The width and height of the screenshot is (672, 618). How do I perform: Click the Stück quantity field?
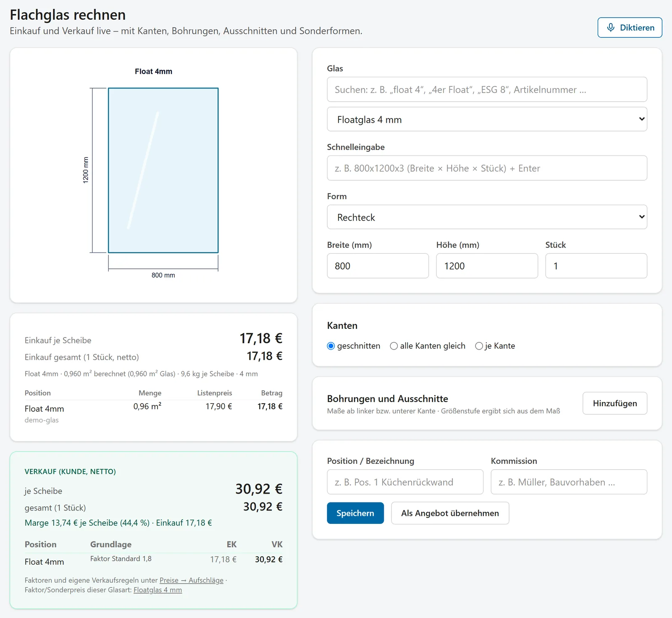click(596, 266)
